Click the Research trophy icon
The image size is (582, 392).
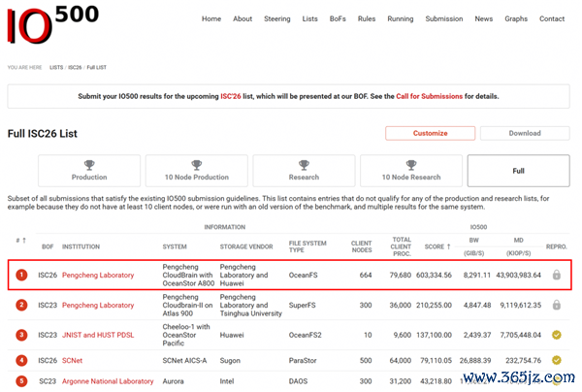point(304,164)
